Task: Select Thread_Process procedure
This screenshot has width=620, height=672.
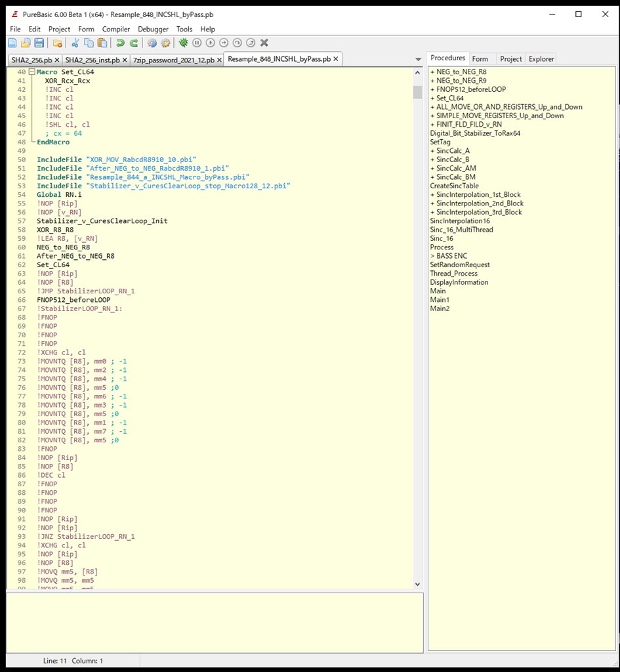Action: 454,274
